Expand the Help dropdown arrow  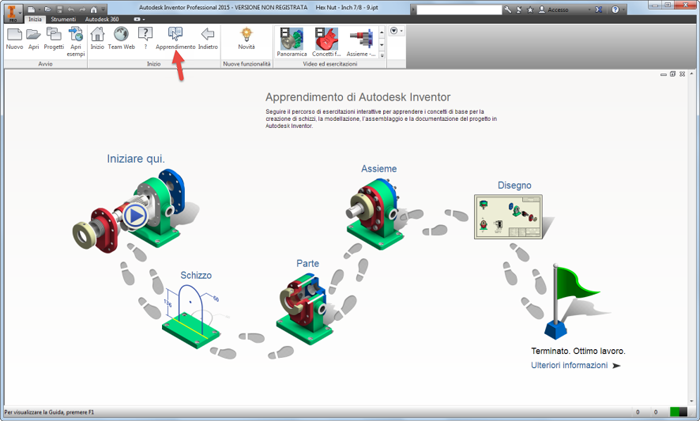click(624, 9)
